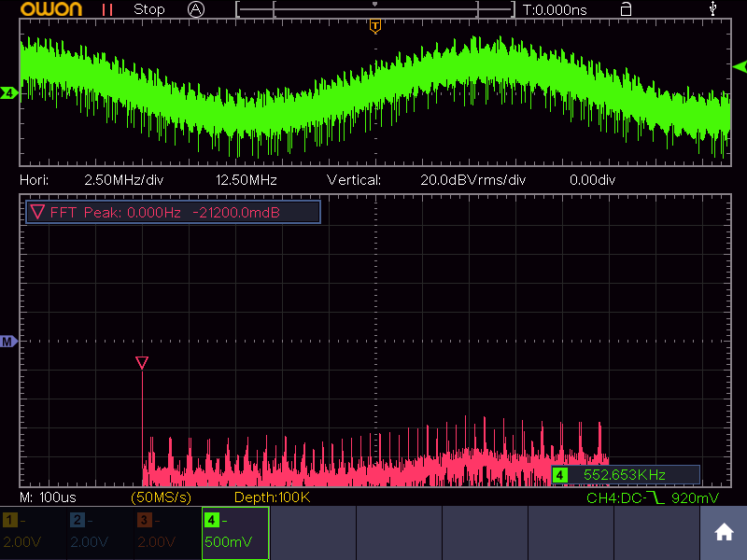This screenshot has height=560, width=747.
Task: Toggle channel 2 display on
Action: pyautogui.click(x=101, y=533)
